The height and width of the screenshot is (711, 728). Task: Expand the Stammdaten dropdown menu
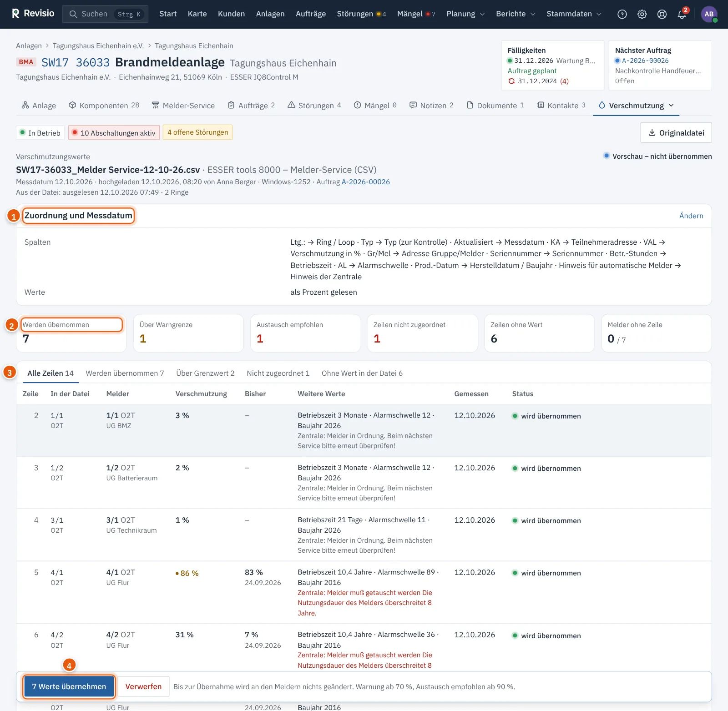pos(574,14)
